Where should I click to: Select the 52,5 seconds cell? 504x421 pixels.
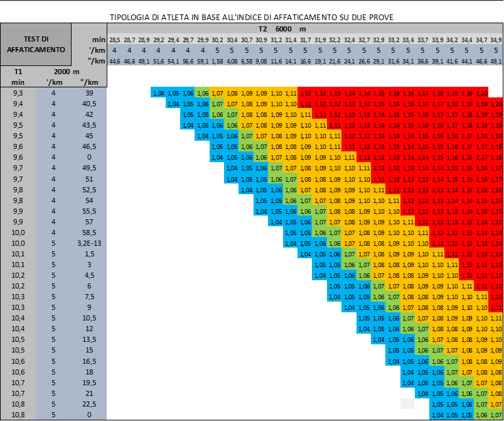tap(89, 190)
